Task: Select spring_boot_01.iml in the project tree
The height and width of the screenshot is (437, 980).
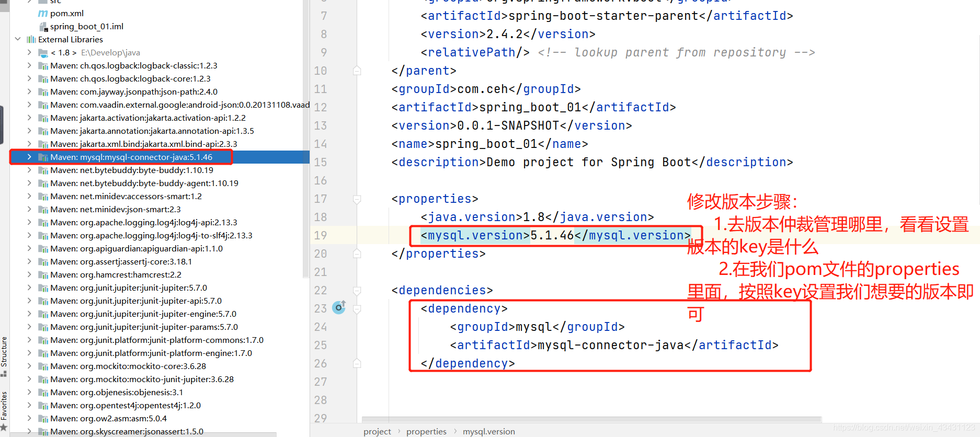Action: click(x=87, y=27)
